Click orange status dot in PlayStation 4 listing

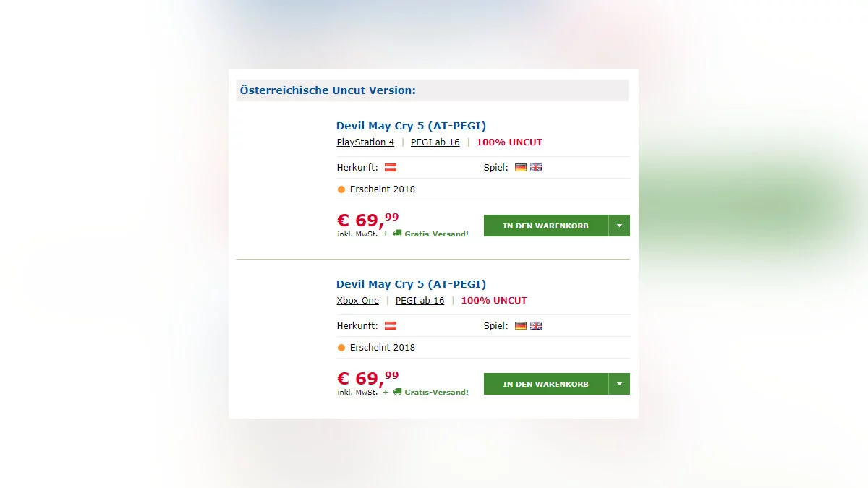[x=341, y=189]
